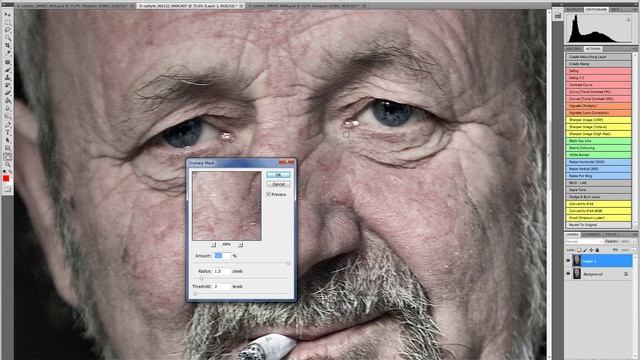Switch to the Paths tab
Viewport: 640px width, 360px height.
pyautogui.click(x=611, y=234)
